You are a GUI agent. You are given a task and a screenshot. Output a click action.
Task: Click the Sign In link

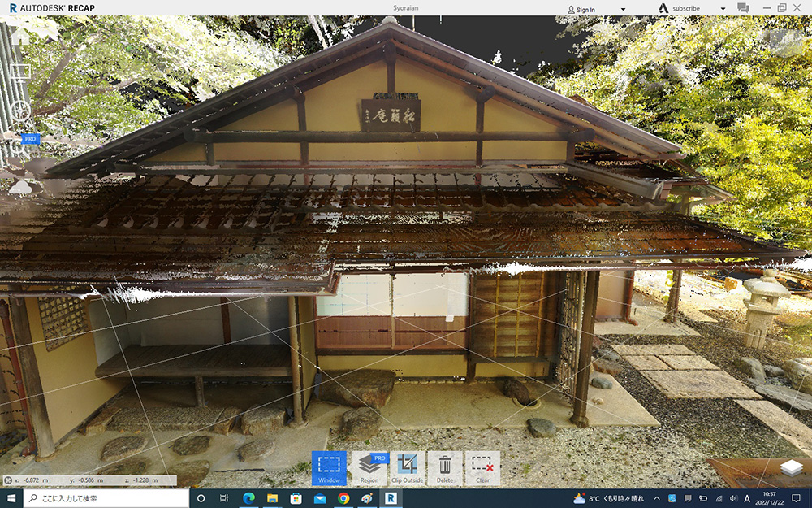(x=581, y=9)
